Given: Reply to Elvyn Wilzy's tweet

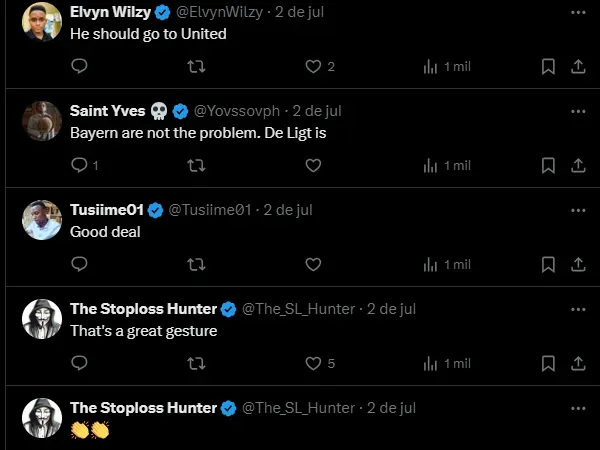Looking at the screenshot, I should point(81,66).
